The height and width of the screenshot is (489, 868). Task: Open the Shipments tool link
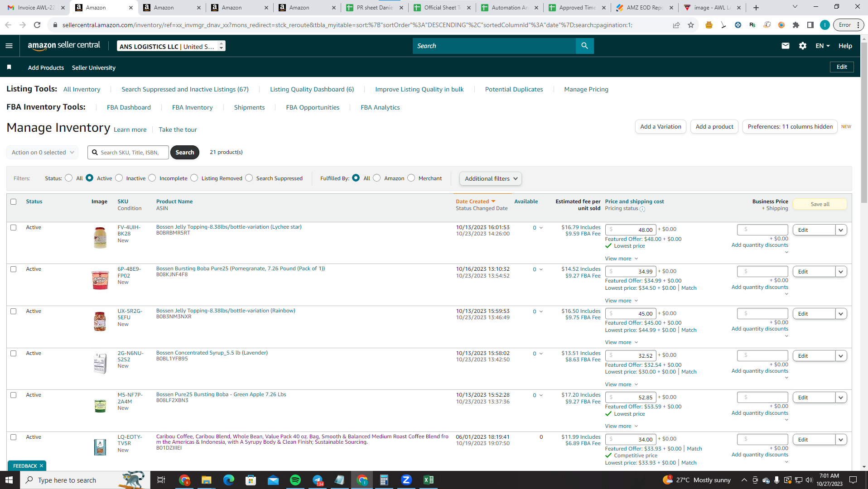click(x=249, y=107)
